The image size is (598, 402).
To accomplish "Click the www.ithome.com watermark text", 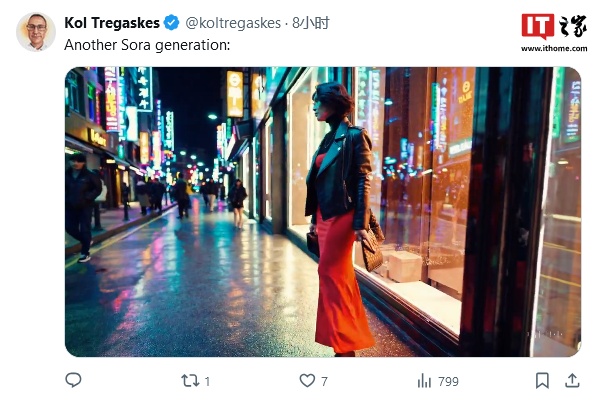I will pyautogui.click(x=554, y=48).
